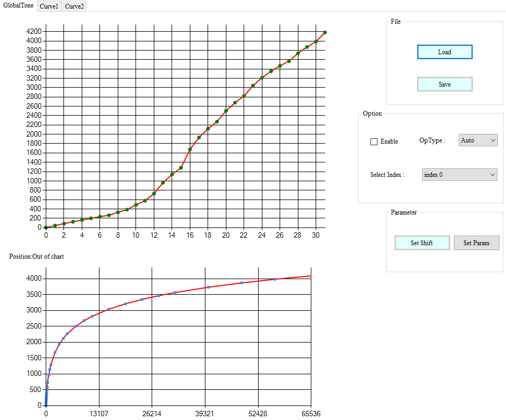Open the Select Index dropdown
506x420 pixels.
[459, 174]
